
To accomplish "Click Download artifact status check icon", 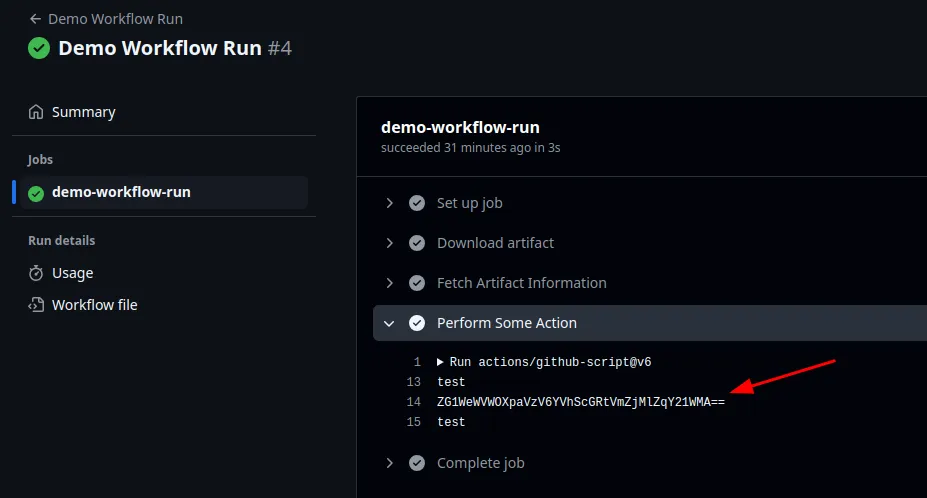I will 417,243.
